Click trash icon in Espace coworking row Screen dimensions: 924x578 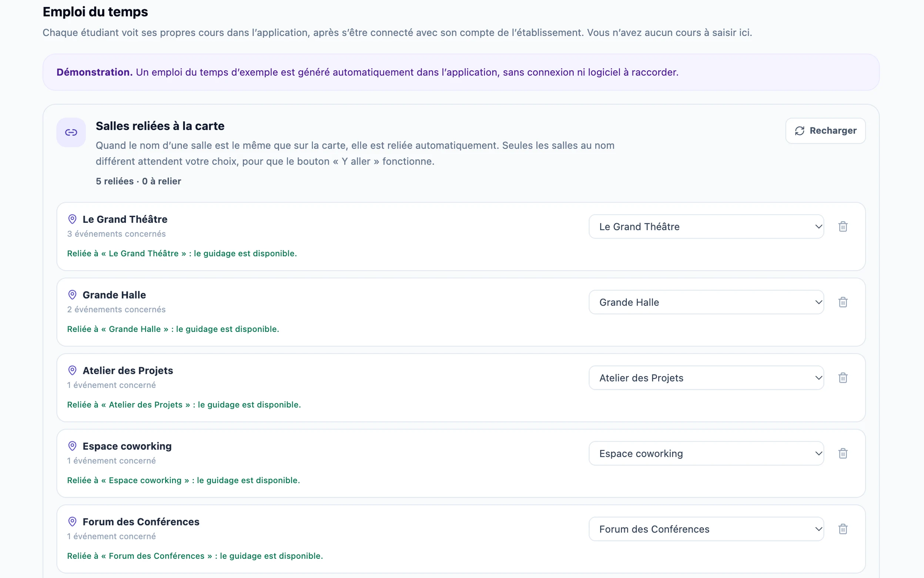(843, 454)
